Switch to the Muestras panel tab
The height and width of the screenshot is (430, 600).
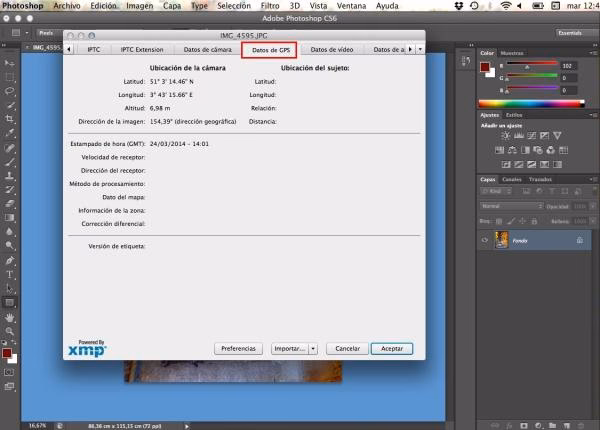(x=511, y=53)
